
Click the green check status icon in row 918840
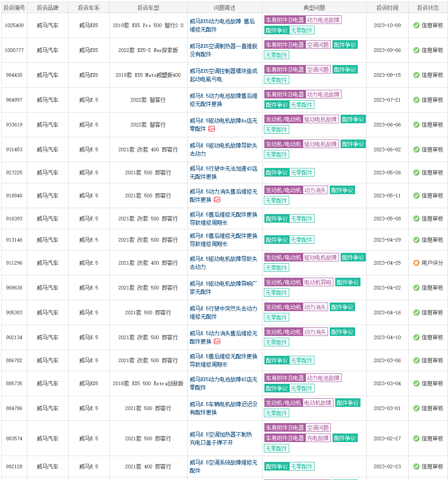point(416,196)
